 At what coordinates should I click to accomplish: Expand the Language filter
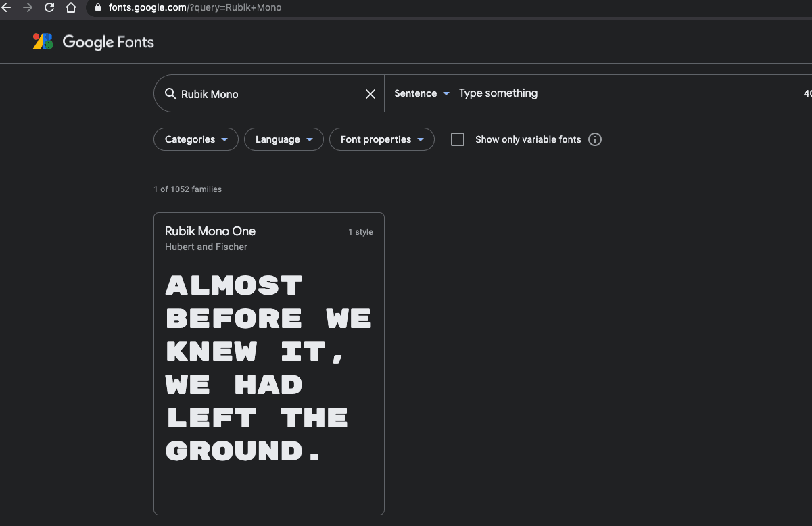point(284,139)
